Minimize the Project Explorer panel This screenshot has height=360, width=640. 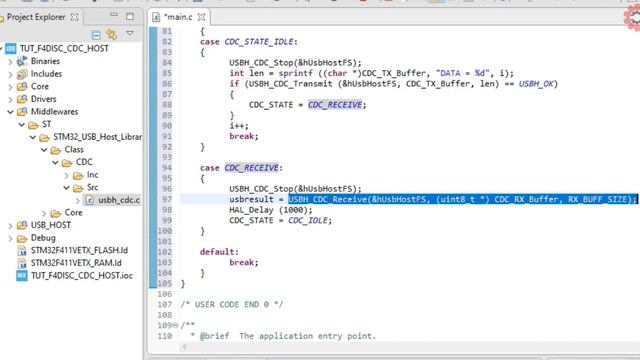113,15
